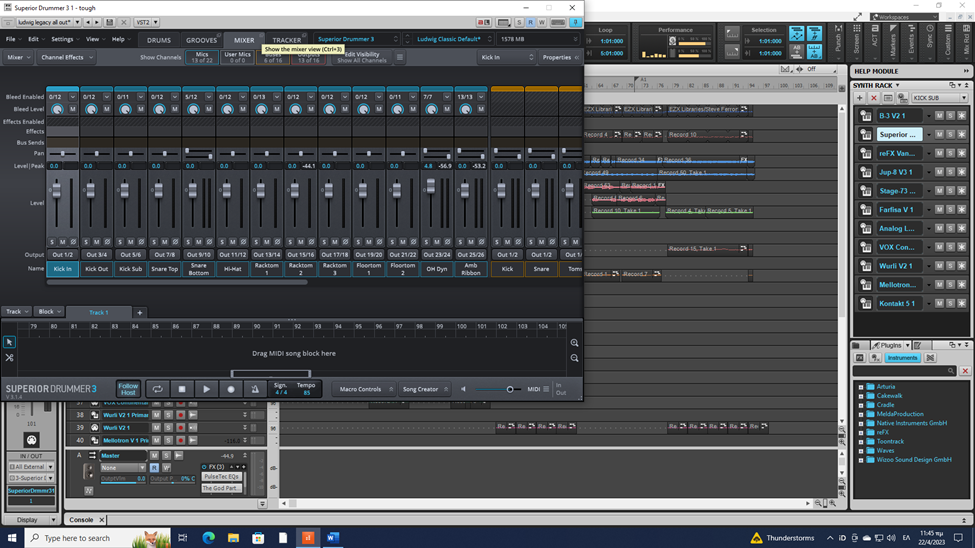975x548 pixels.
Task: Show Mics channels 13 of 22
Action: click(201, 57)
